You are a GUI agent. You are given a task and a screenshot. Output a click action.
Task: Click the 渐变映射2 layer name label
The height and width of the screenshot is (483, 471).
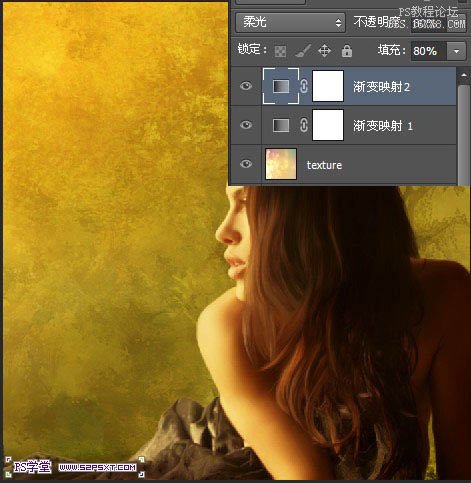tap(381, 87)
